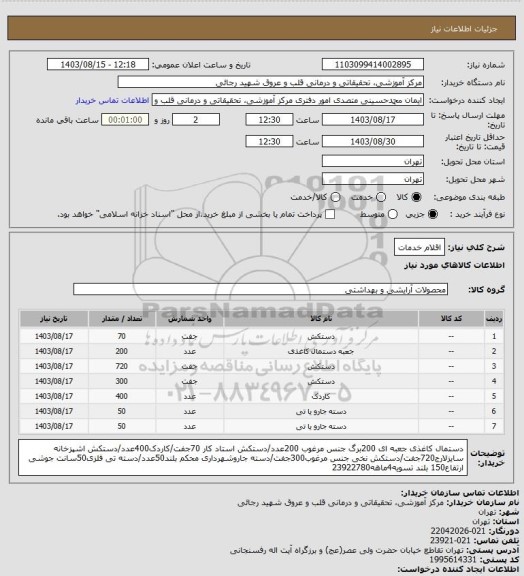Click the request creator name field
Viewport: 524px width, 576px height.
pyautogui.click(x=288, y=100)
